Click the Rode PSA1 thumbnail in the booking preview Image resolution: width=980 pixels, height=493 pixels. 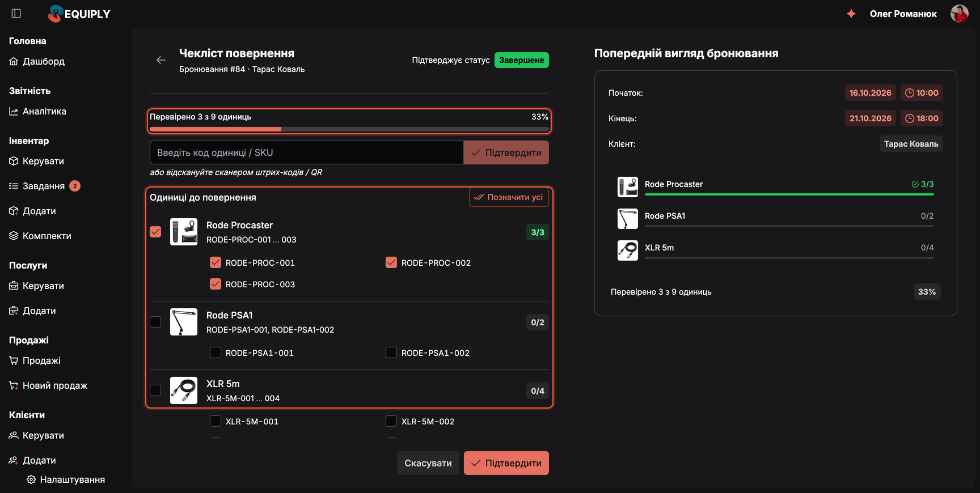[628, 219]
